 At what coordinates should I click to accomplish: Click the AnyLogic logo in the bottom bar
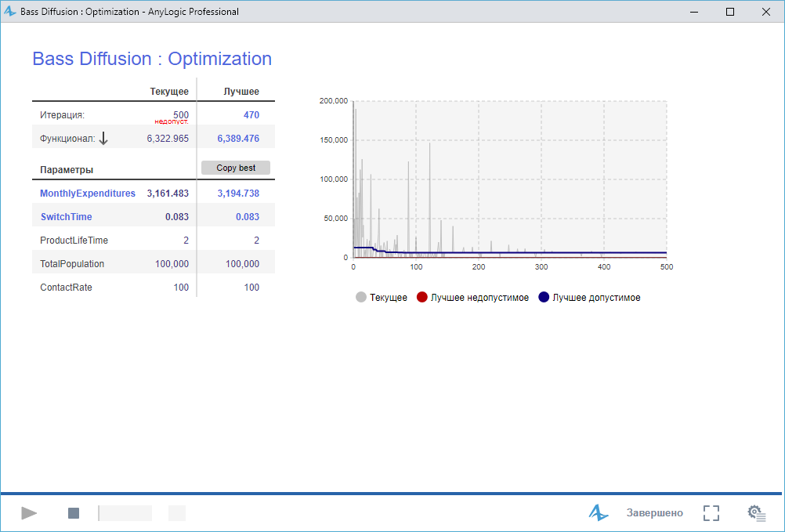599,512
